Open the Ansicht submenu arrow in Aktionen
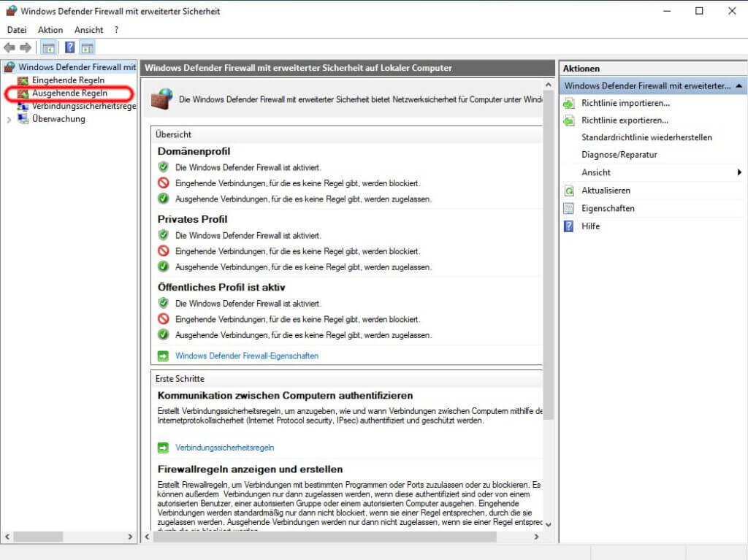This screenshot has height=560, width=748. coord(739,172)
